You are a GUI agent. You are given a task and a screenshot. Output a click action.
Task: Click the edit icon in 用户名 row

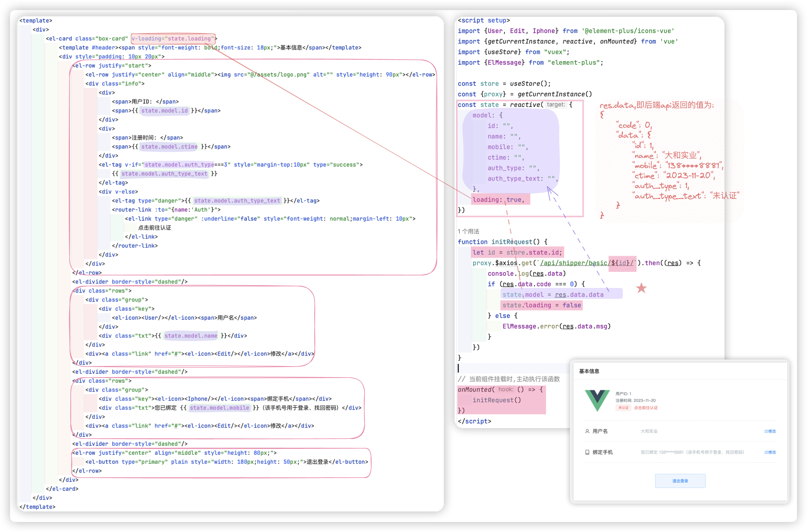point(766,431)
